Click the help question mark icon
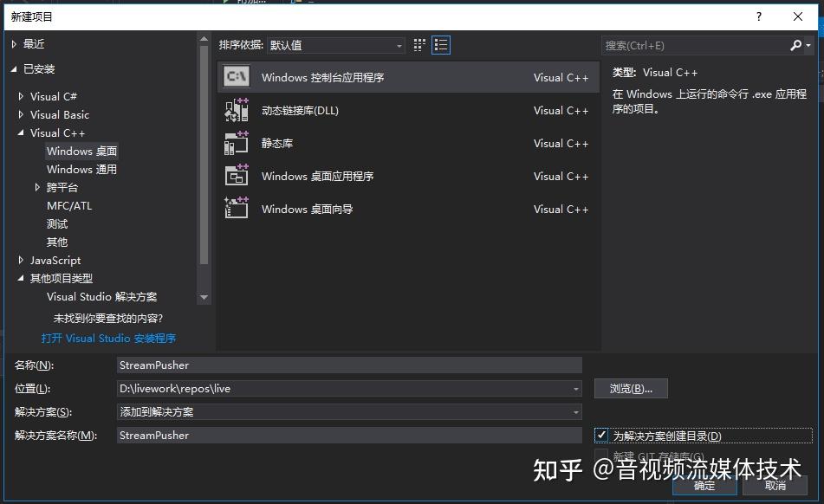 pyautogui.click(x=759, y=16)
